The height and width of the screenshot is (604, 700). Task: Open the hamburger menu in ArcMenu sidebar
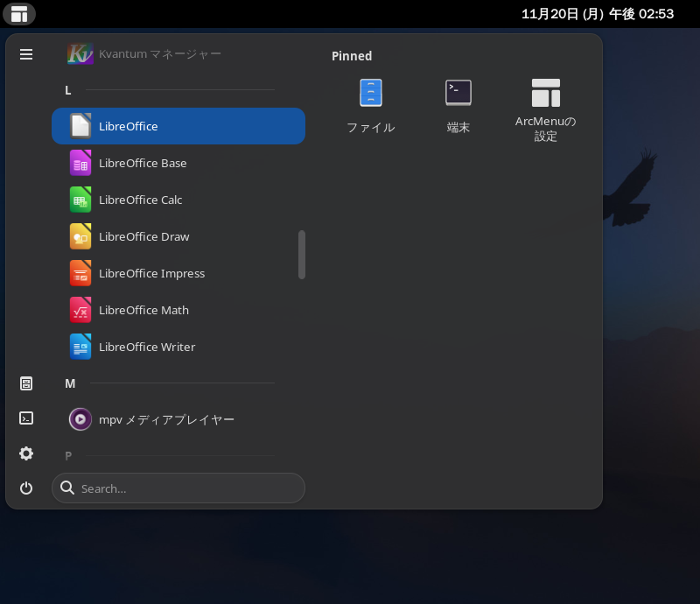[x=26, y=54]
